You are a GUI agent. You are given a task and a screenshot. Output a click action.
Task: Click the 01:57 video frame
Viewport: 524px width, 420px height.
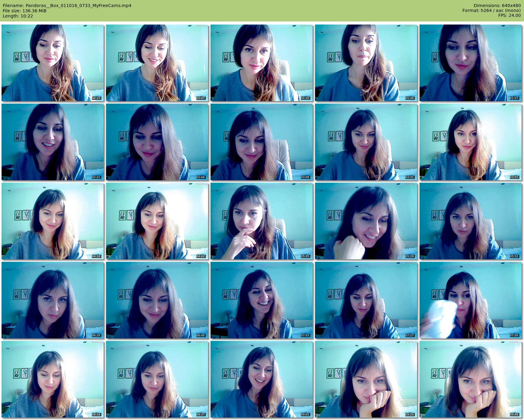[470, 63]
